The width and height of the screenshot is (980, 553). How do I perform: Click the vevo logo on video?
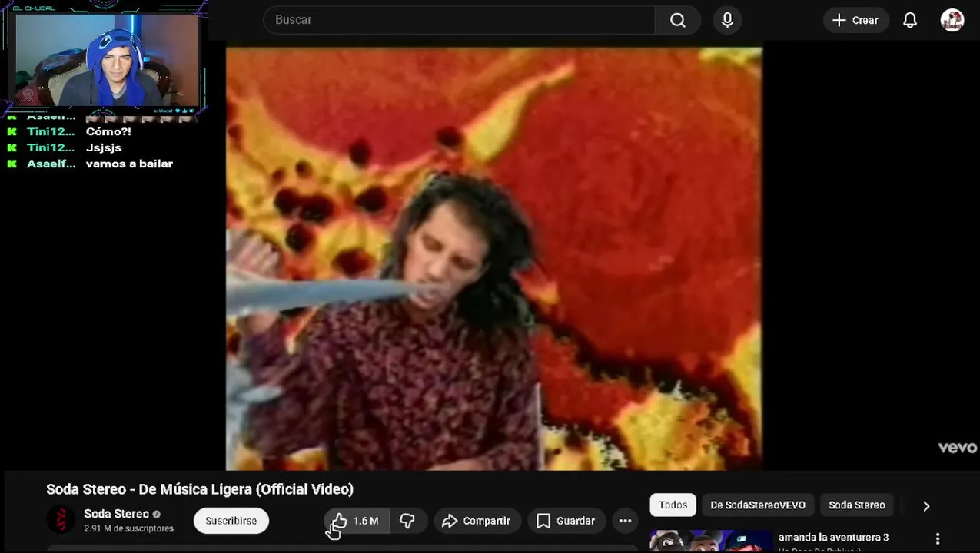pos(957,448)
